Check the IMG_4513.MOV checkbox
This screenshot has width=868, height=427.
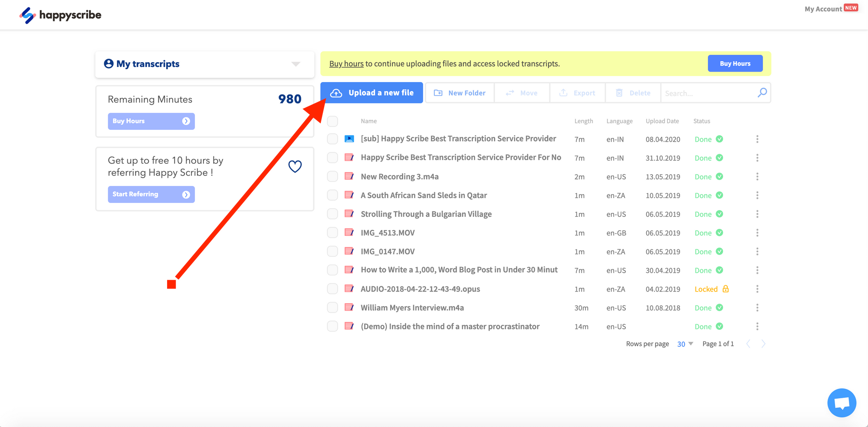(332, 233)
